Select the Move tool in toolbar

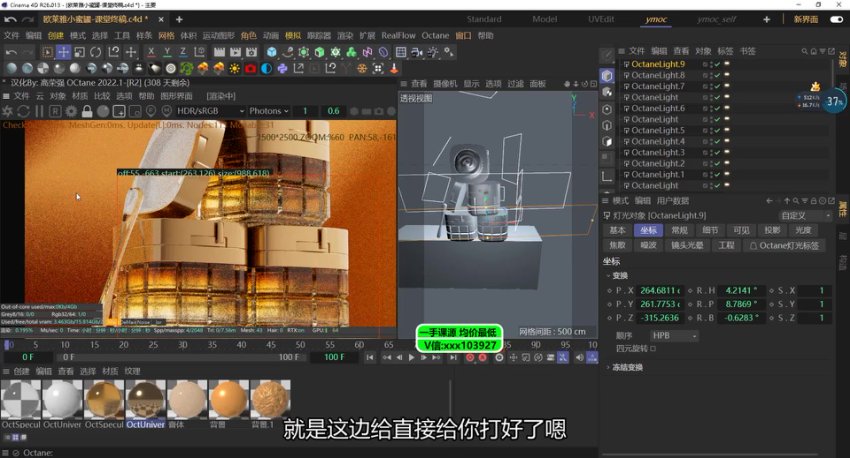pyautogui.click(x=63, y=52)
